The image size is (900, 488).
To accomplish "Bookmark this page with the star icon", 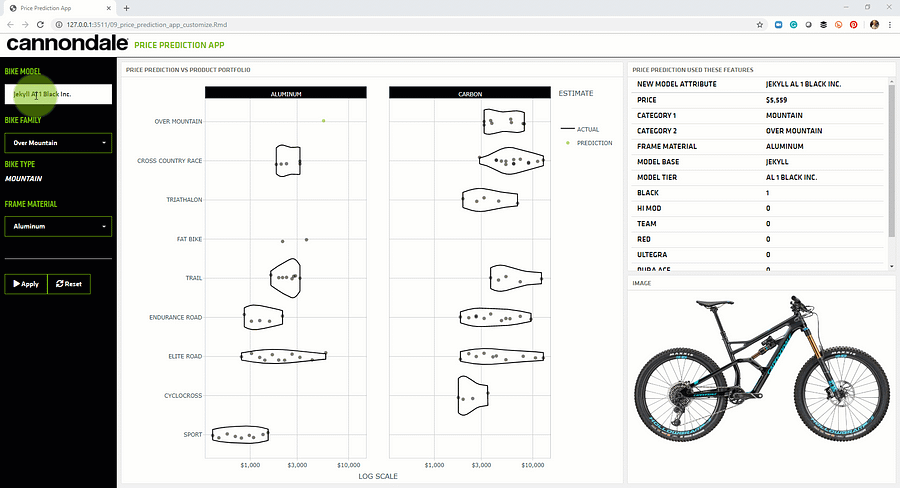I will [x=759, y=25].
